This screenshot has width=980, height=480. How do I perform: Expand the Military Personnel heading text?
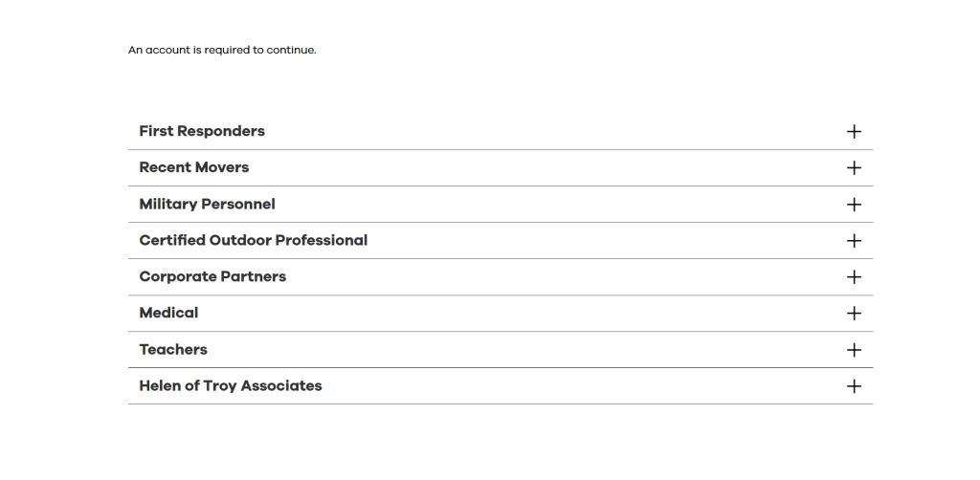pyautogui.click(x=207, y=204)
